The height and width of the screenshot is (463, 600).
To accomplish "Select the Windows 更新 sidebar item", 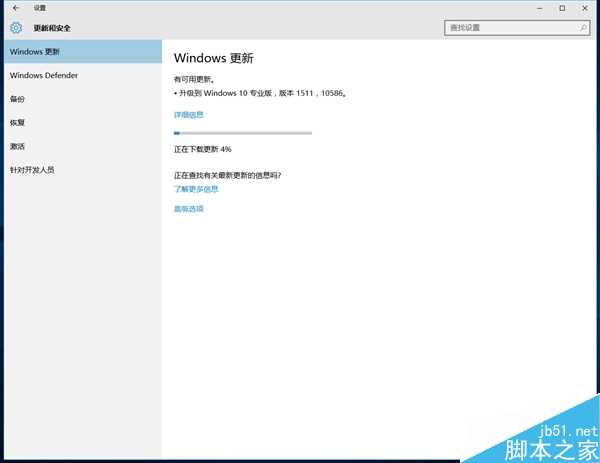I will click(x=83, y=52).
